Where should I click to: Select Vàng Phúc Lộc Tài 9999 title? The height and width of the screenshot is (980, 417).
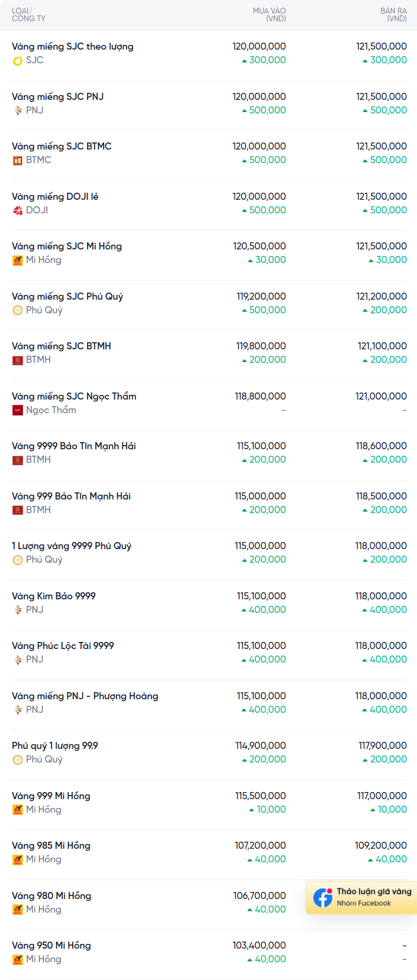point(63,646)
